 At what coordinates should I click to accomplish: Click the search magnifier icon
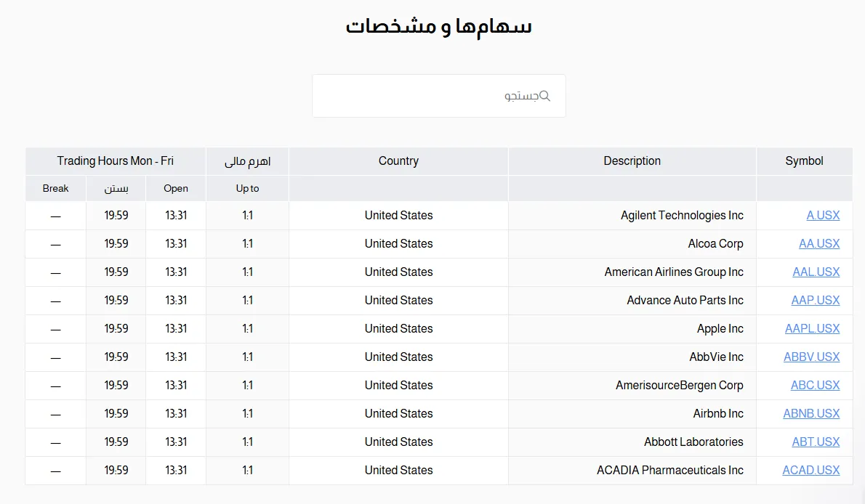546,95
